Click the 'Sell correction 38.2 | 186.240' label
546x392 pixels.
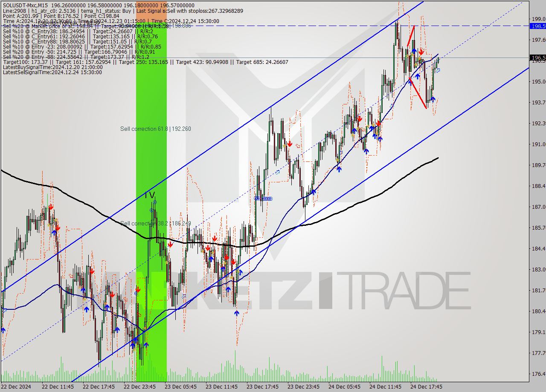click(x=155, y=223)
